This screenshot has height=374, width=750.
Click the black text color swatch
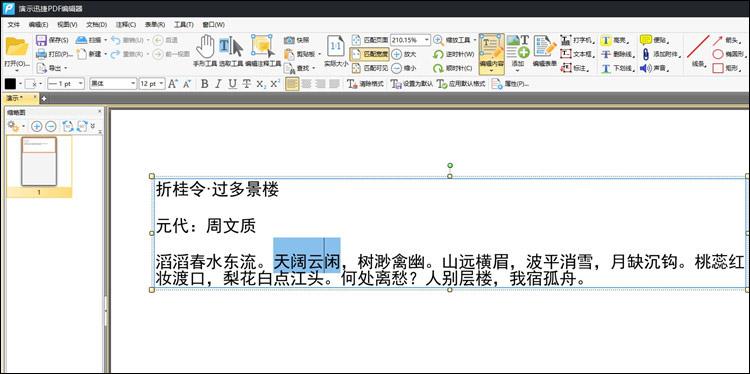[x=10, y=84]
